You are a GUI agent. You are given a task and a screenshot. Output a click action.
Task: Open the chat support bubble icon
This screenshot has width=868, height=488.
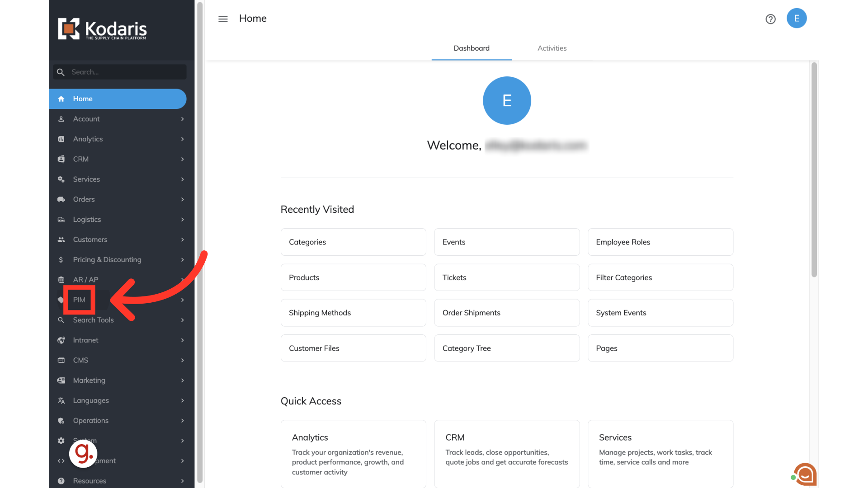(805, 474)
